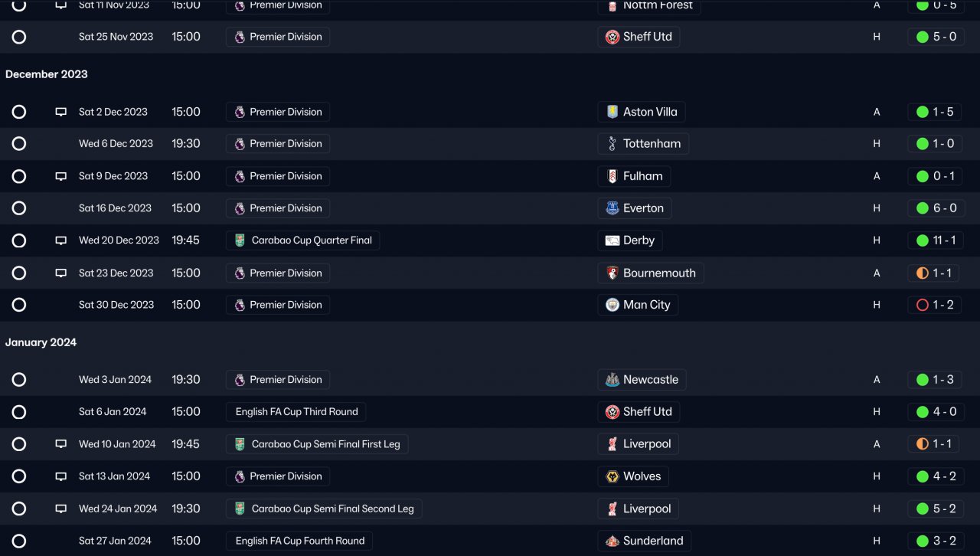Click the Carabao Cup Semi Final Second Leg tag
Image resolution: width=980 pixels, height=556 pixels.
coord(324,509)
